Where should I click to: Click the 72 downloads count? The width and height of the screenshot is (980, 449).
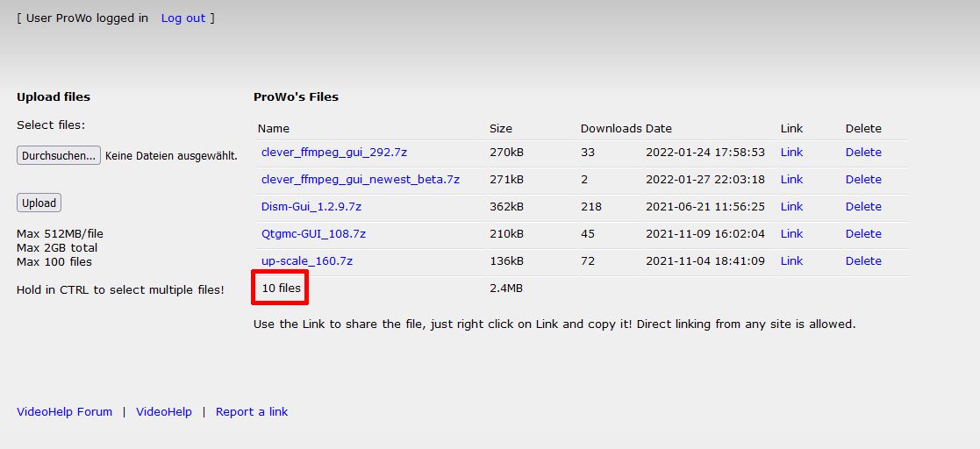[x=588, y=261]
